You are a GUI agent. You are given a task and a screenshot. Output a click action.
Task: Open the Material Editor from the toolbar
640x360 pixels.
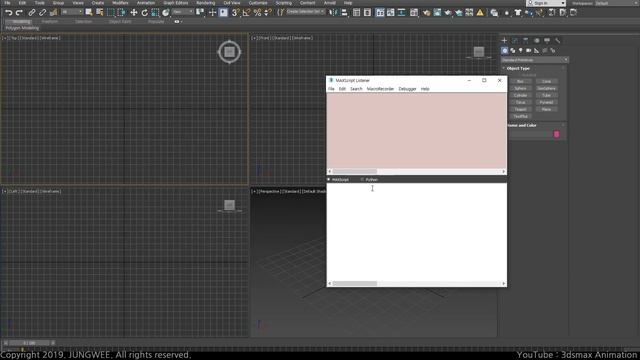(x=414, y=13)
